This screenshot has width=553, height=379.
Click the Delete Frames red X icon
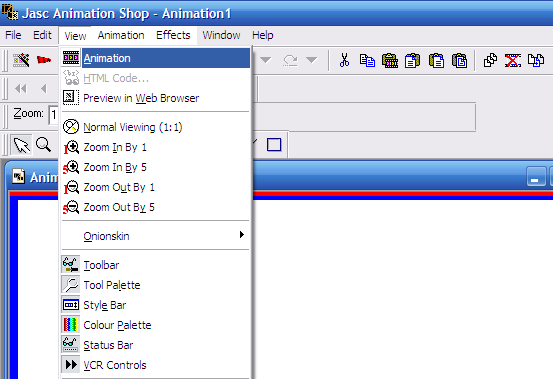pos(512,60)
